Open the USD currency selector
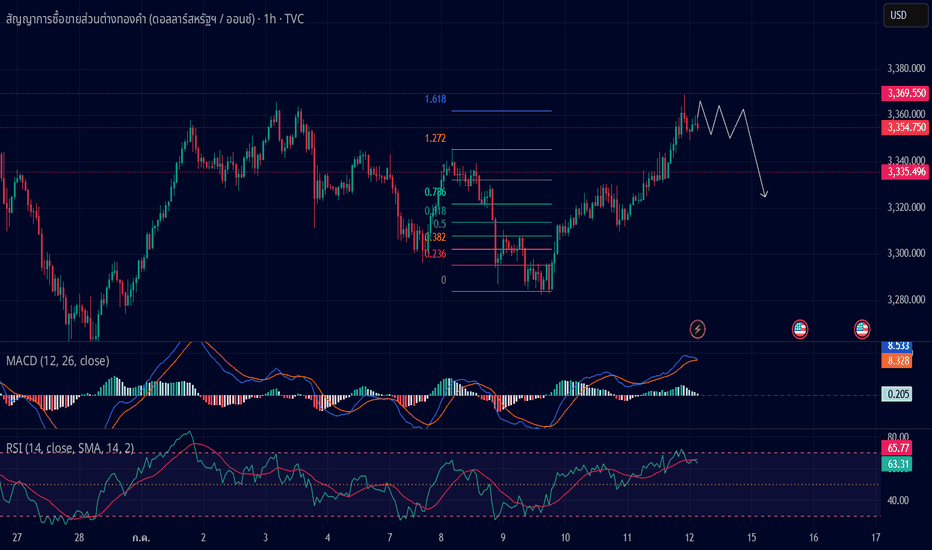The height and width of the screenshot is (550, 932). tap(905, 15)
